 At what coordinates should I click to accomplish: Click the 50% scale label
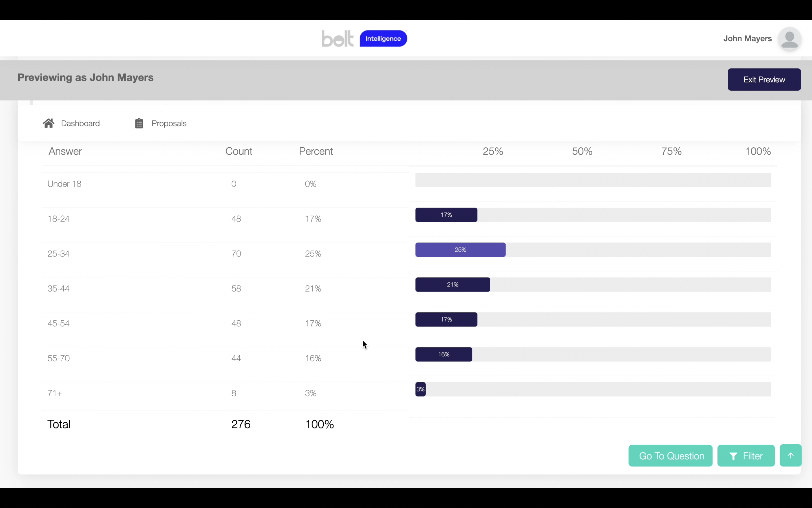[582, 151]
